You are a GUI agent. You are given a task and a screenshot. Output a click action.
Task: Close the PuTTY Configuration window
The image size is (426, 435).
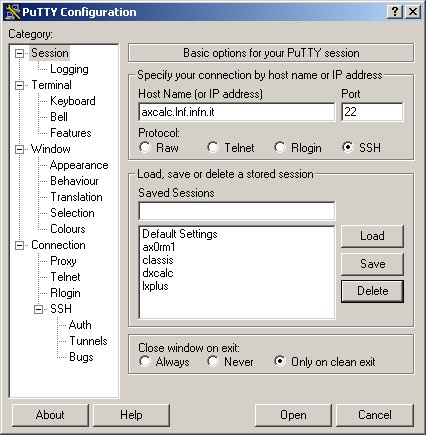click(413, 12)
